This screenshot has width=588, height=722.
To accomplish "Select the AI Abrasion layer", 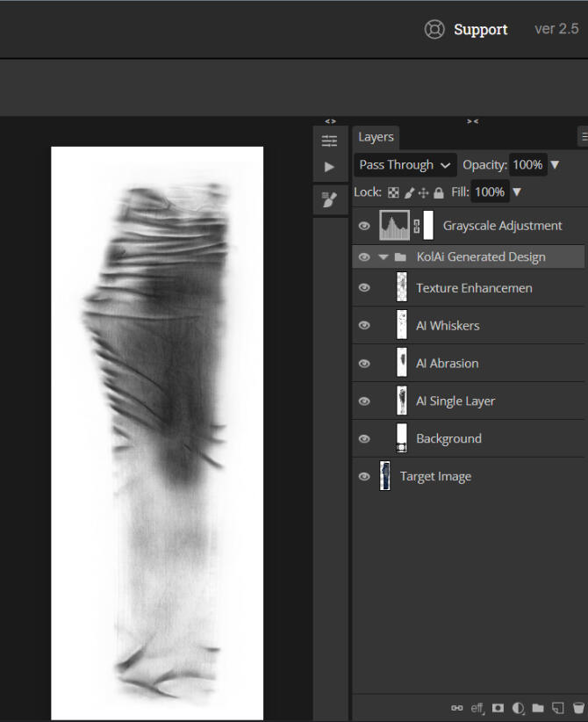I will click(x=447, y=364).
